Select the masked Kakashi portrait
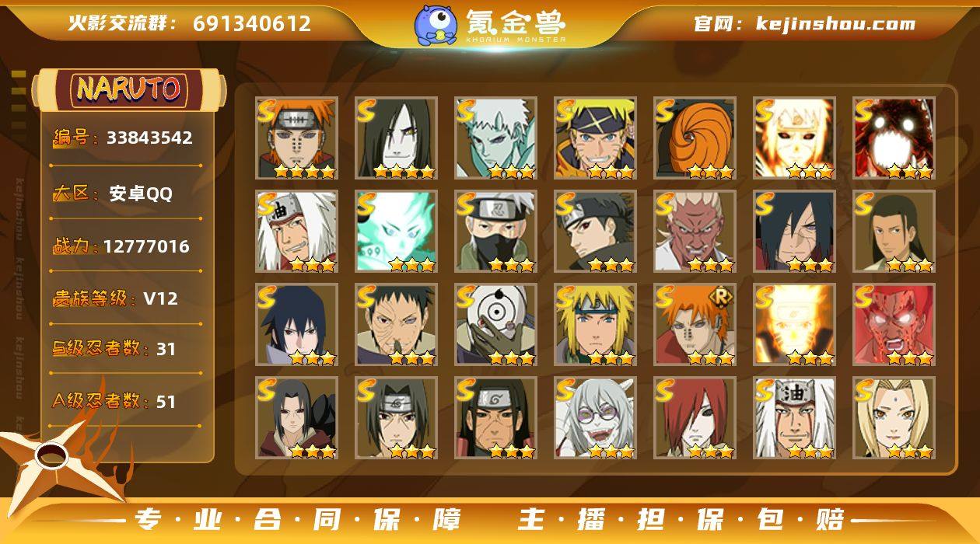Image resolution: width=980 pixels, height=544 pixels. pyautogui.click(x=495, y=231)
